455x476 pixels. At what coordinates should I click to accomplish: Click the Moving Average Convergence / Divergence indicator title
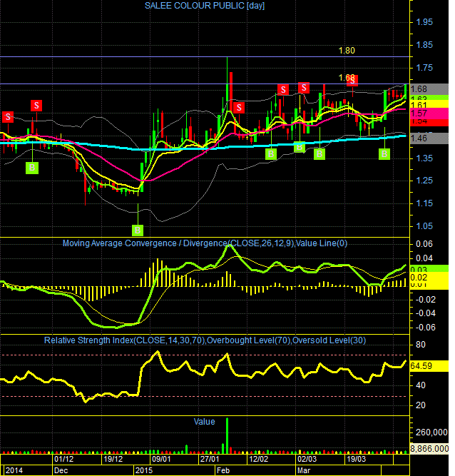tap(205, 243)
